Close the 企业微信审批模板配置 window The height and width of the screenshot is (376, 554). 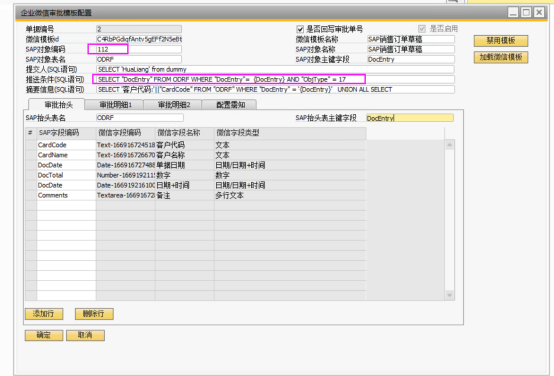point(539,13)
